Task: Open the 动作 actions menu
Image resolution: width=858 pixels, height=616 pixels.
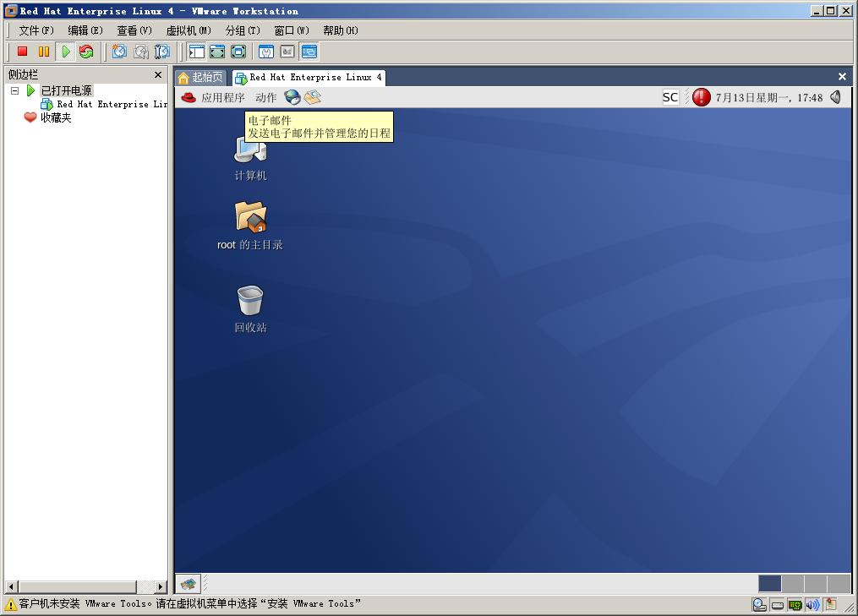Action: pyautogui.click(x=265, y=98)
